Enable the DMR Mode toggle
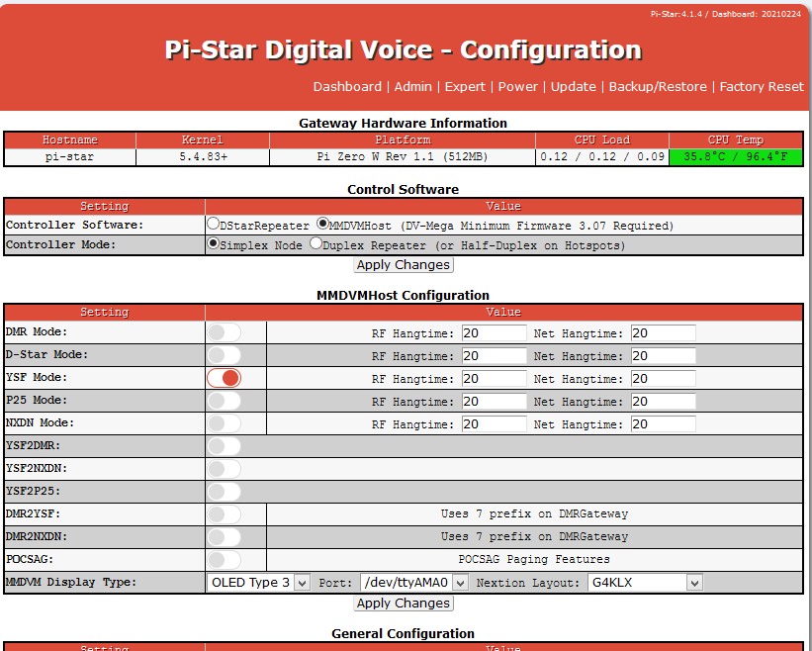Image resolution: width=812 pixels, height=651 pixels. pyautogui.click(x=224, y=333)
